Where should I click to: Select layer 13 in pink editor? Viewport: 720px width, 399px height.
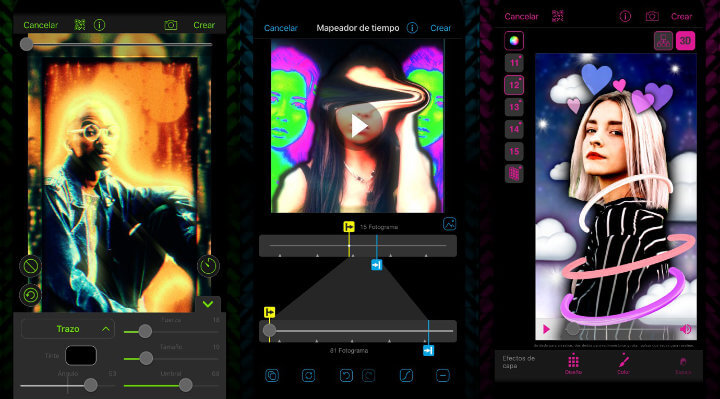[514, 107]
